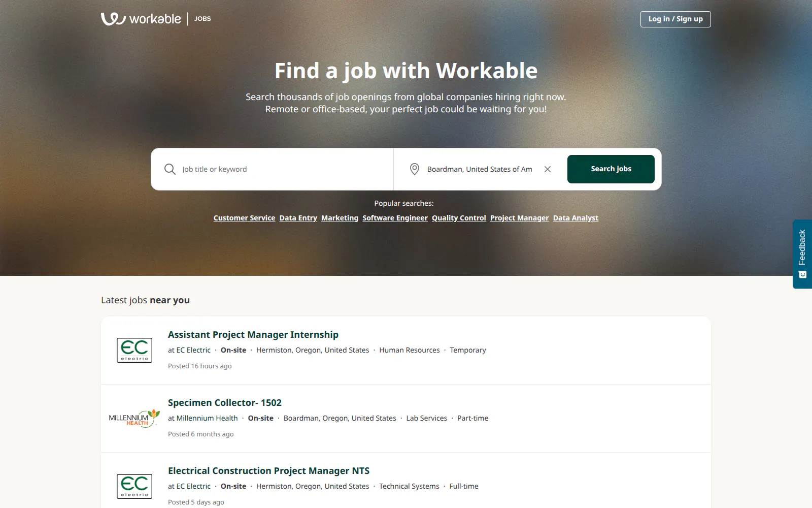Click the Search jobs button
This screenshot has height=508, width=812.
611,169
